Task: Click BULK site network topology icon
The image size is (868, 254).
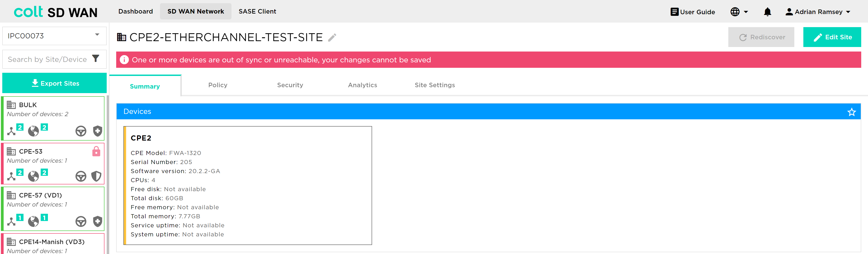Action: pos(12,131)
